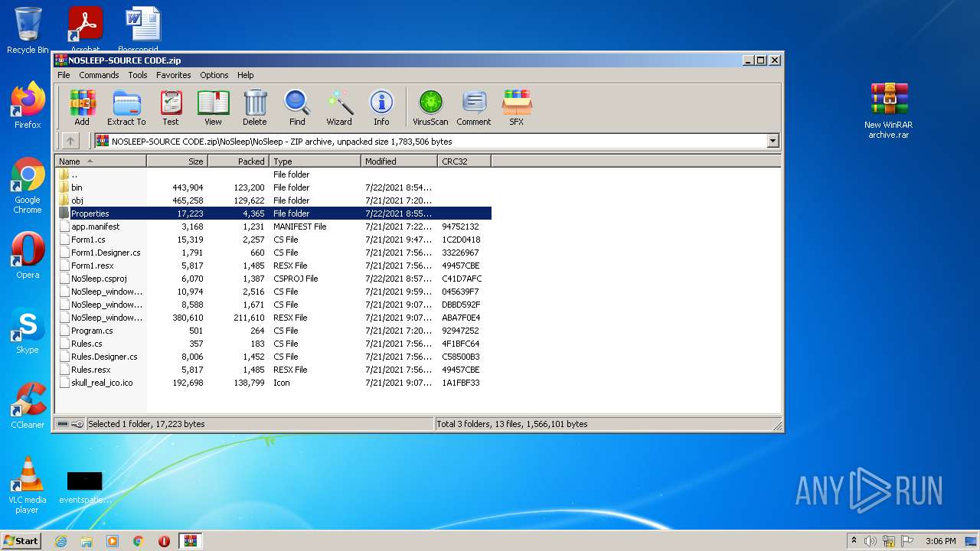Click Internet Explorer taskbar icon
980x551 pixels.
coord(60,541)
